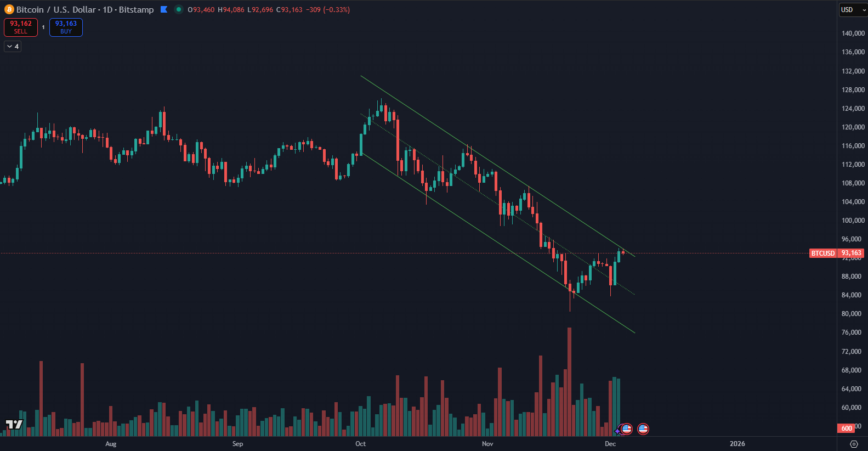Click the purple sparkle icon on the timeline
The width and height of the screenshot is (868, 451).
tap(617, 431)
